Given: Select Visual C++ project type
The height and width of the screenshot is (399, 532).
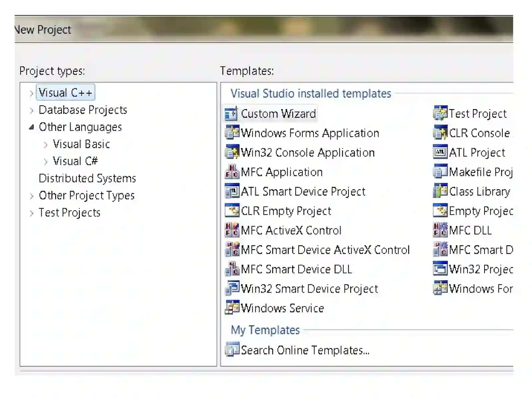Looking at the screenshot, I should pyautogui.click(x=66, y=92).
